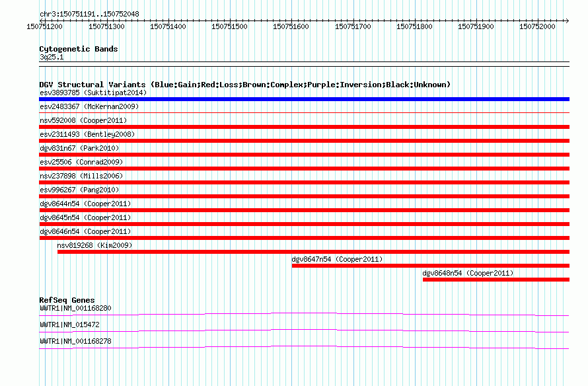Select variant label dgv831n67 (Park2010)
The height and width of the screenshot is (386, 588).
tap(79, 148)
